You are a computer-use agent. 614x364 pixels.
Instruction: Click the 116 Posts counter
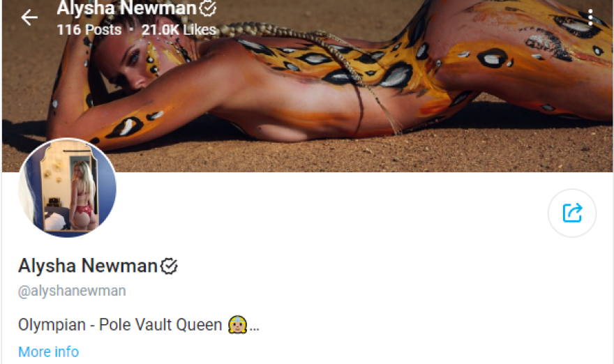pyautogui.click(x=89, y=30)
